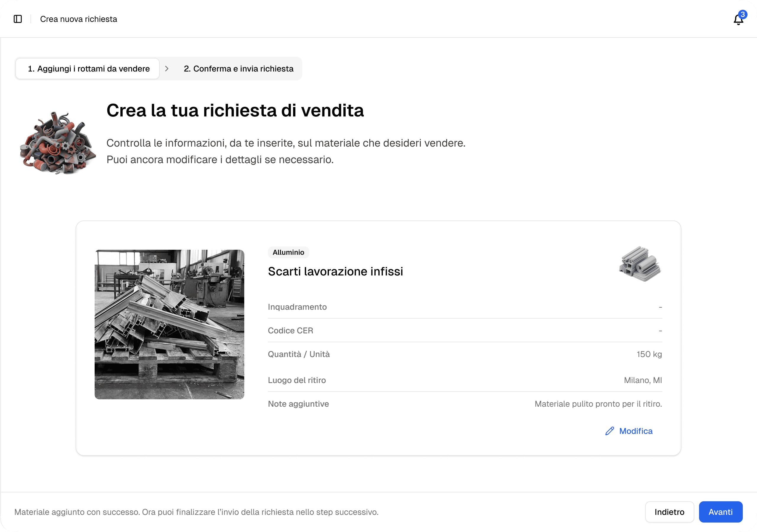Click the Quantità / Unità label
The image size is (757, 532).
[299, 354]
